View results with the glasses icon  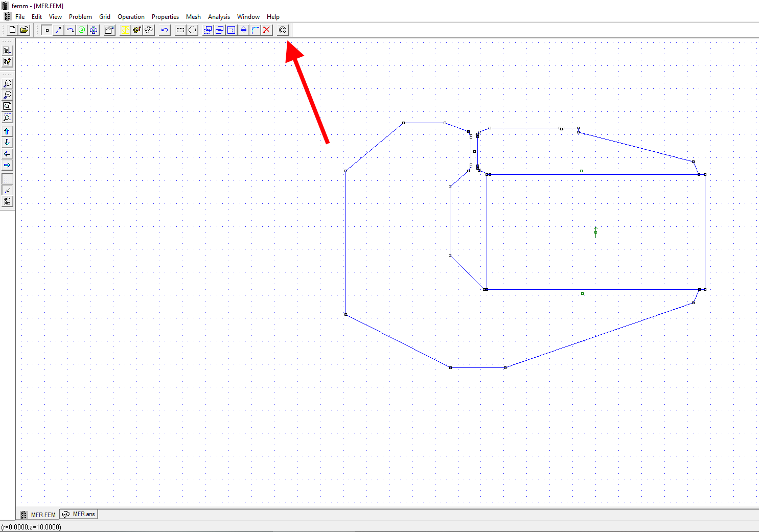coord(149,30)
